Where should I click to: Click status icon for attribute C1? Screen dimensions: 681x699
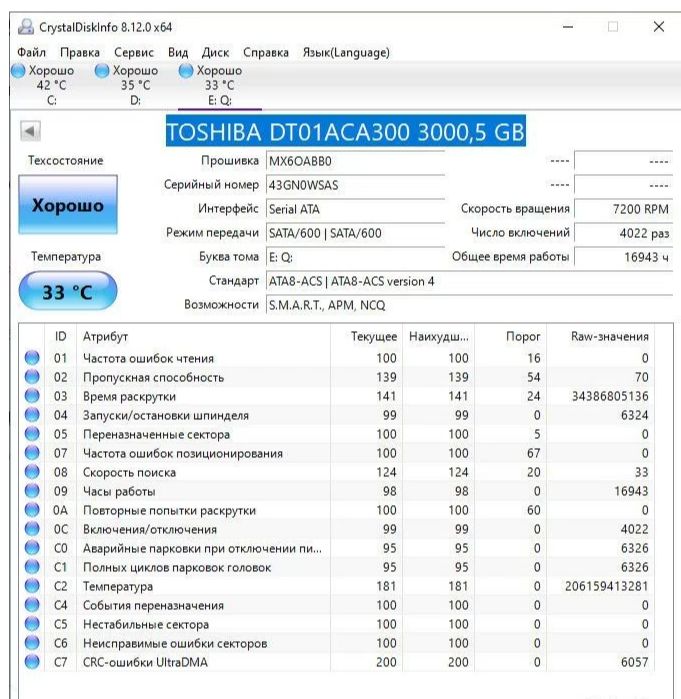tap(32, 567)
